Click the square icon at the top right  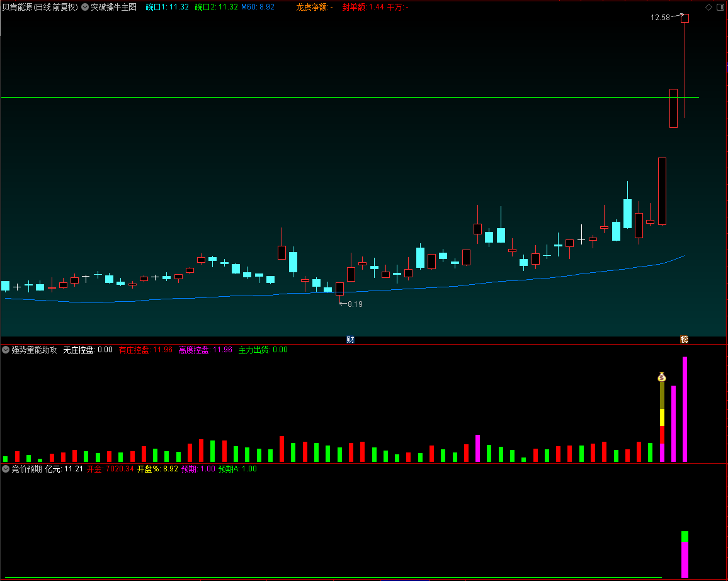(720, 7)
